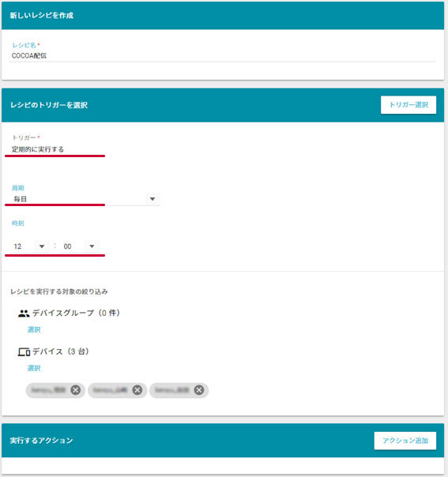Click 選択 link under デバイスグループ
The image size is (448, 477).
point(34,330)
